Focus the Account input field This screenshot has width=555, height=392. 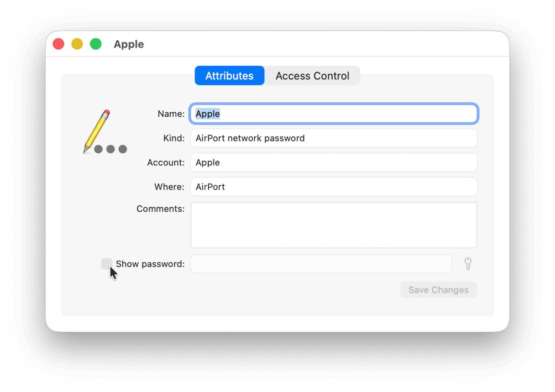point(333,162)
